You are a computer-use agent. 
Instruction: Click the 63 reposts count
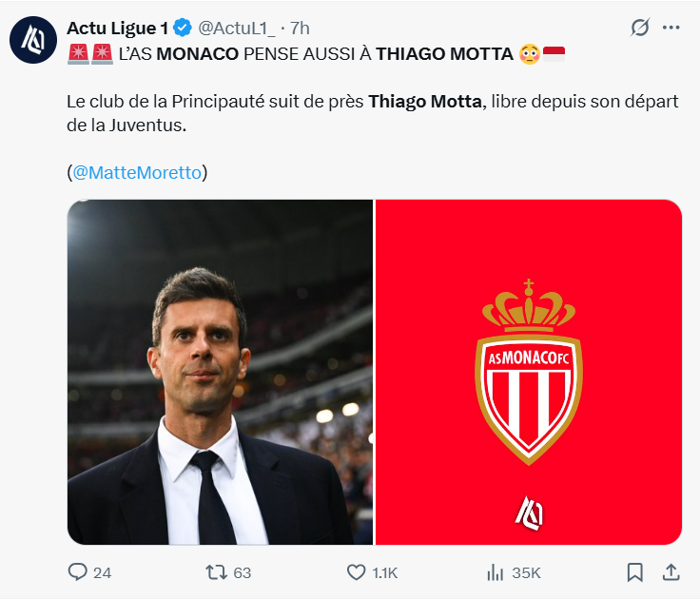(x=242, y=572)
